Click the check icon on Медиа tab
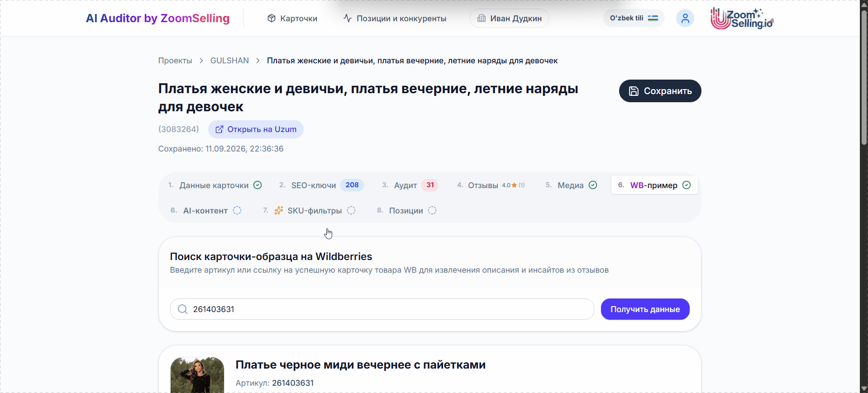This screenshot has width=868, height=393. (593, 185)
